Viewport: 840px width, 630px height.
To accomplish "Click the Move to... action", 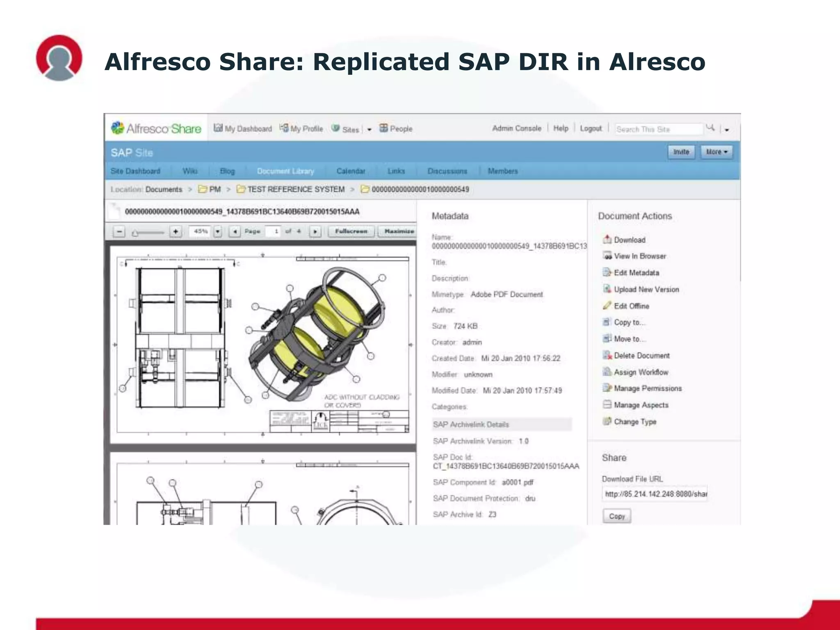I will 624,339.
